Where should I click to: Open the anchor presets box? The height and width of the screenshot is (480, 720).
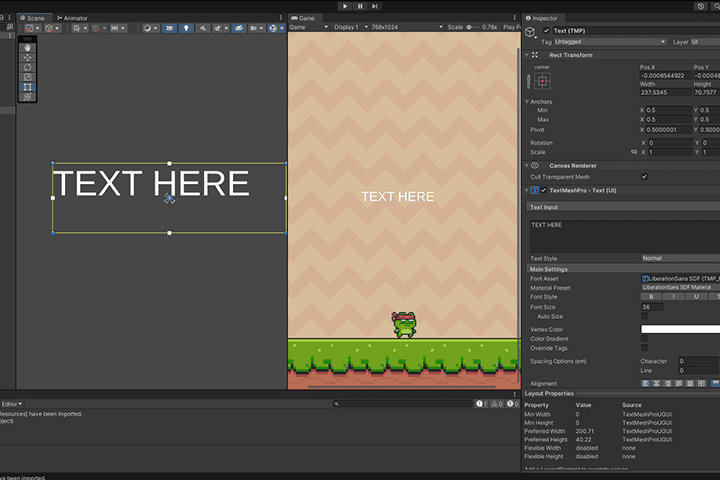tap(542, 81)
